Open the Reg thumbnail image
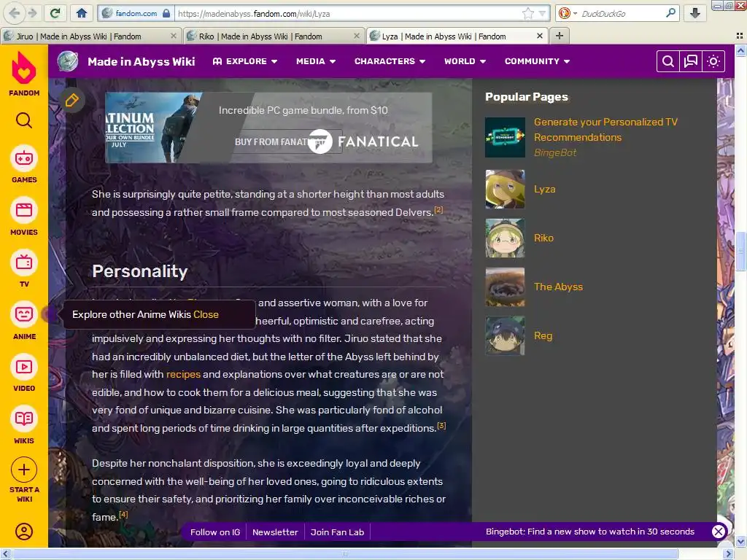This screenshot has width=747, height=560. pos(505,335)
